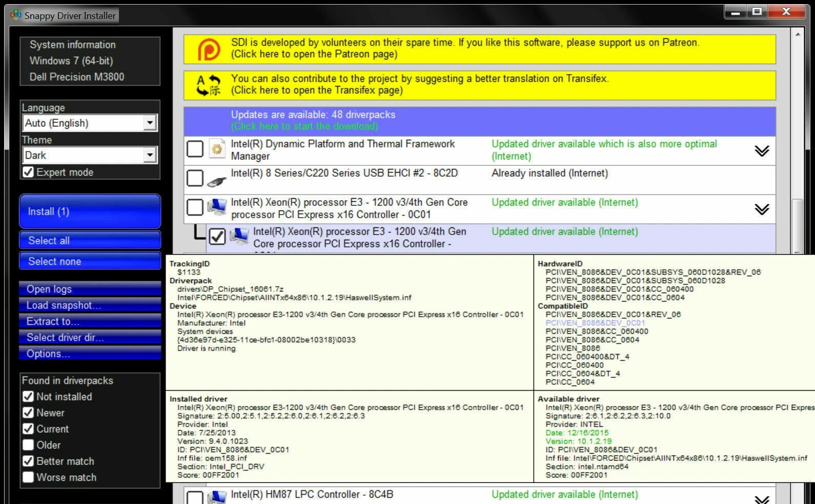This screenshot has width=815, height=504.
Task: Click the Select all button
Action: pos(90,240)
